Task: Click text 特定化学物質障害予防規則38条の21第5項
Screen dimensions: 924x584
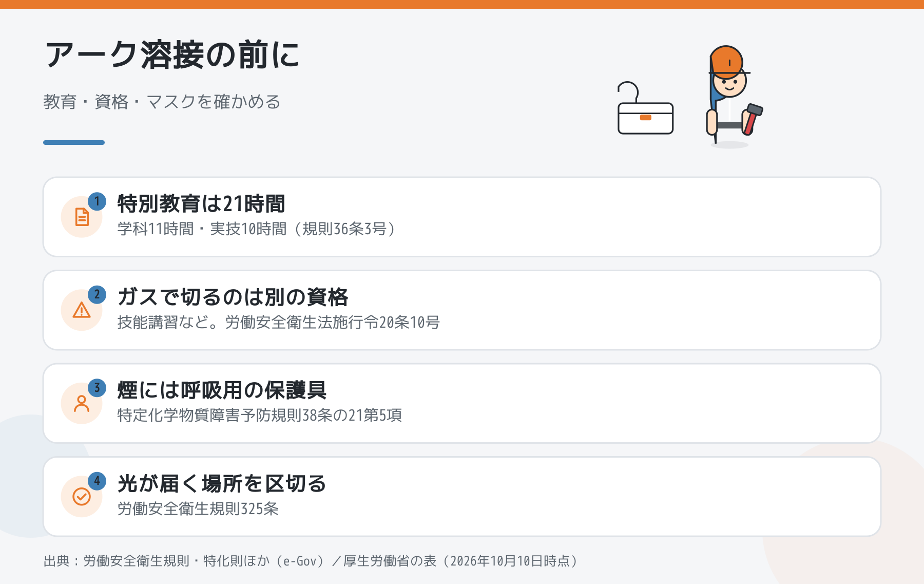Action: click(260, 415)
